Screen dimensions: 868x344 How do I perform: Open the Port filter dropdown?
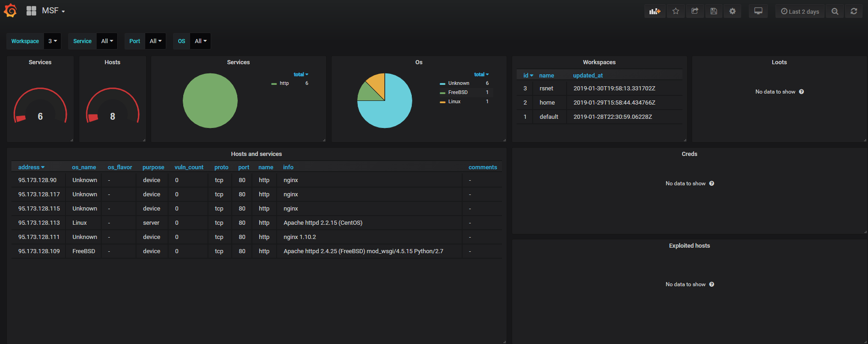coord(155,41)
